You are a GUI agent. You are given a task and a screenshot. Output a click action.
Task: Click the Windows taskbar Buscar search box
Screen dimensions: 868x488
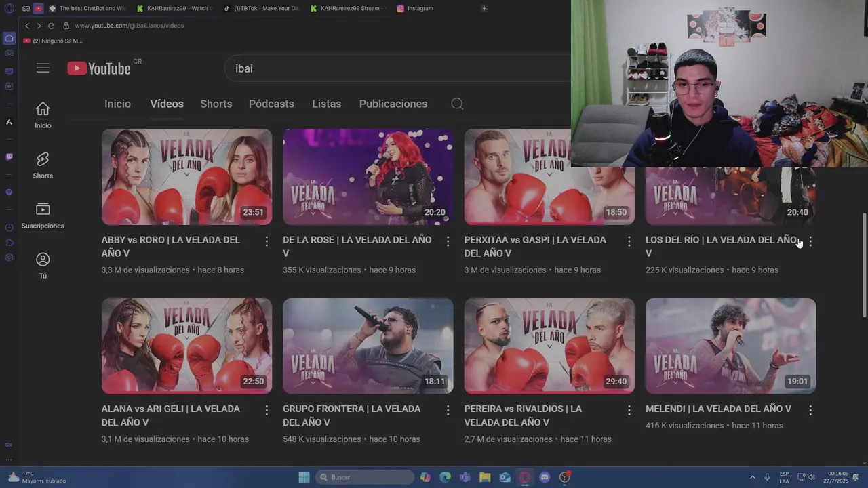click(365, 477)
